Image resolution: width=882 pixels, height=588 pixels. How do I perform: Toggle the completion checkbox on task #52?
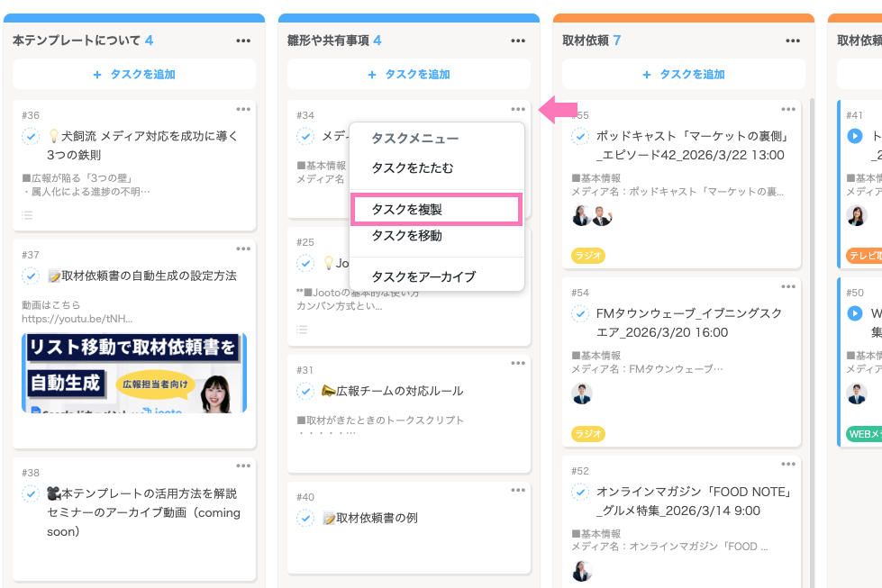click(582, 493)
